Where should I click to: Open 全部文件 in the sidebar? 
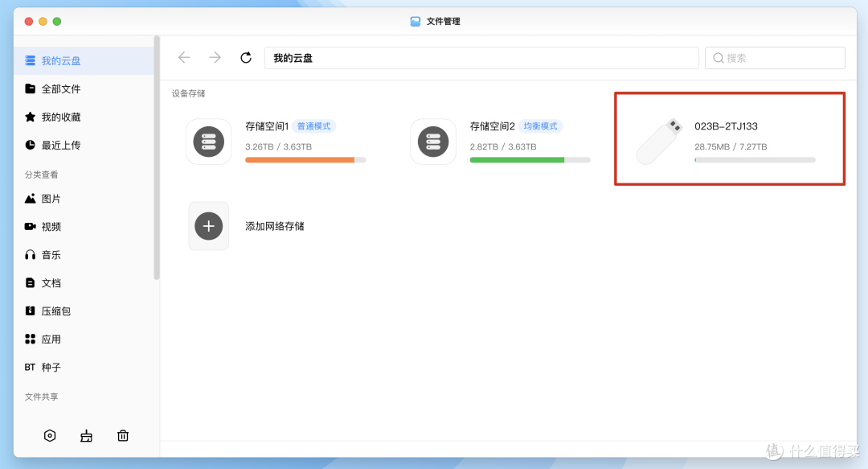[x=84, y=88]
